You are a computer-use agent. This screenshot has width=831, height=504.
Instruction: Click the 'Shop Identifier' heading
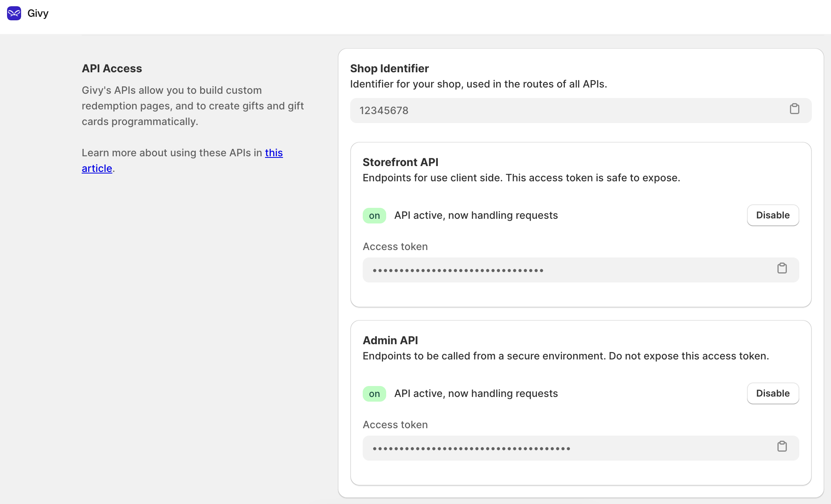click(x=389, y=68)
